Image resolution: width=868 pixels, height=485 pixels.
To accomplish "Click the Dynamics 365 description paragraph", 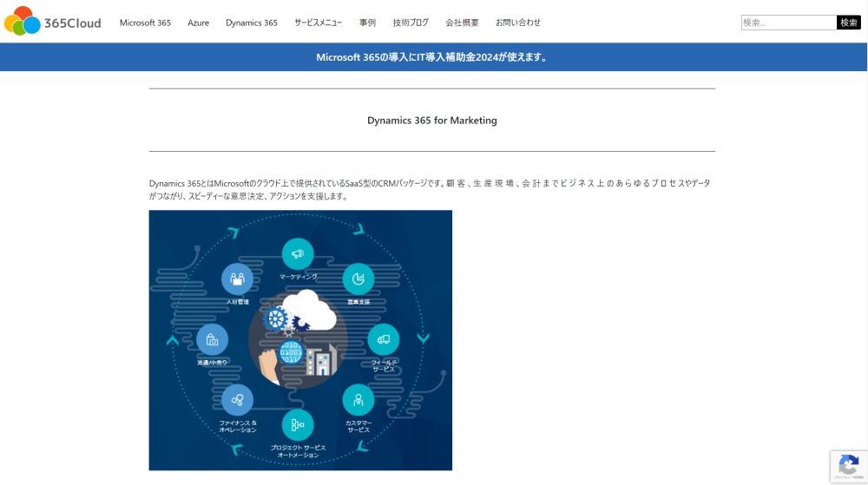I will 430,189.
